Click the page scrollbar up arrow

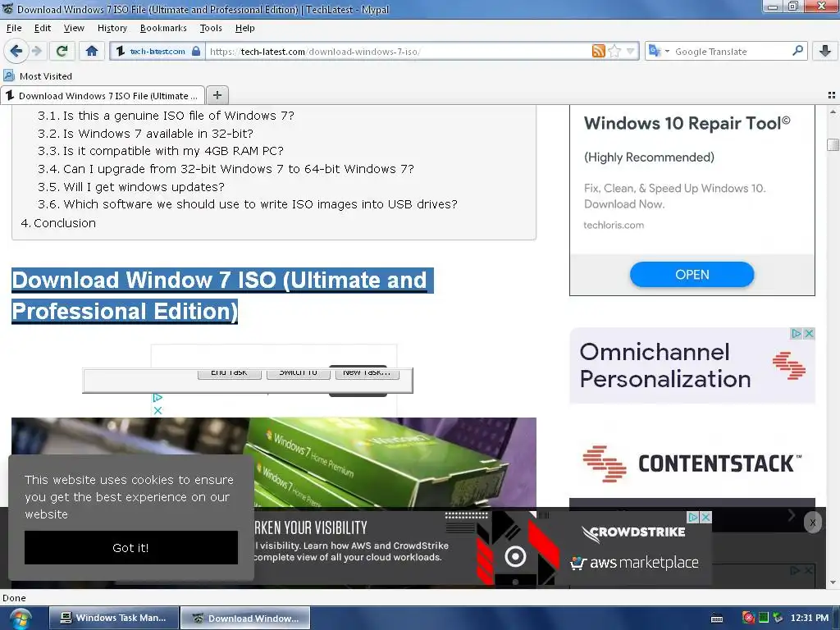(833, 112)
